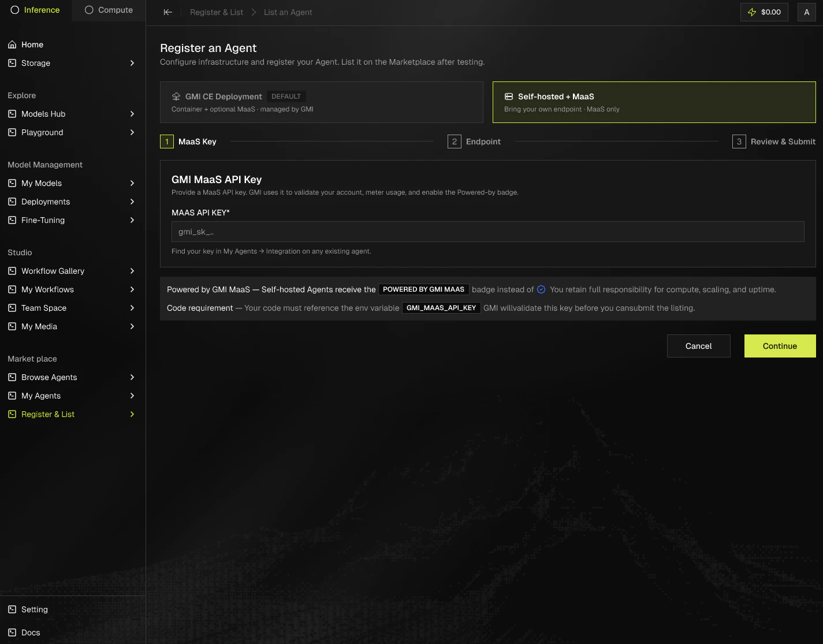Expand the Models Hub chevron
Image resolution: width=823 pixels, height=644 pixels.
[x=132, y=114]
